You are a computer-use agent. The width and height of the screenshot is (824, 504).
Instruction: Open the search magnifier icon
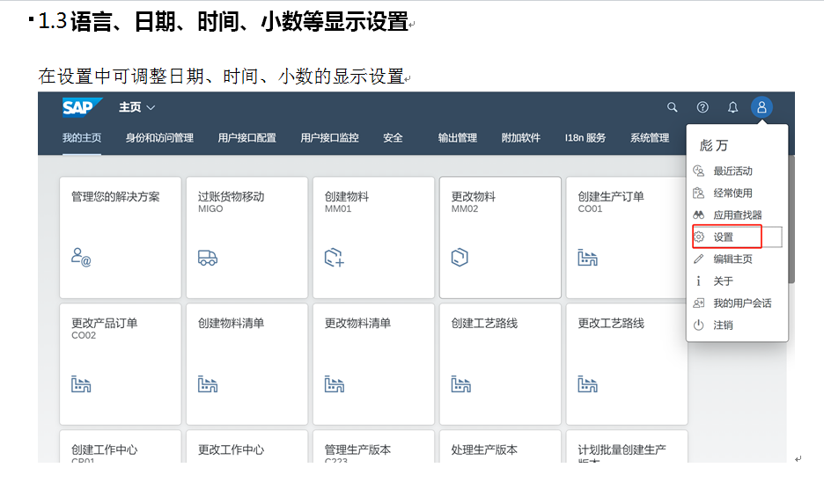[673, 107]
